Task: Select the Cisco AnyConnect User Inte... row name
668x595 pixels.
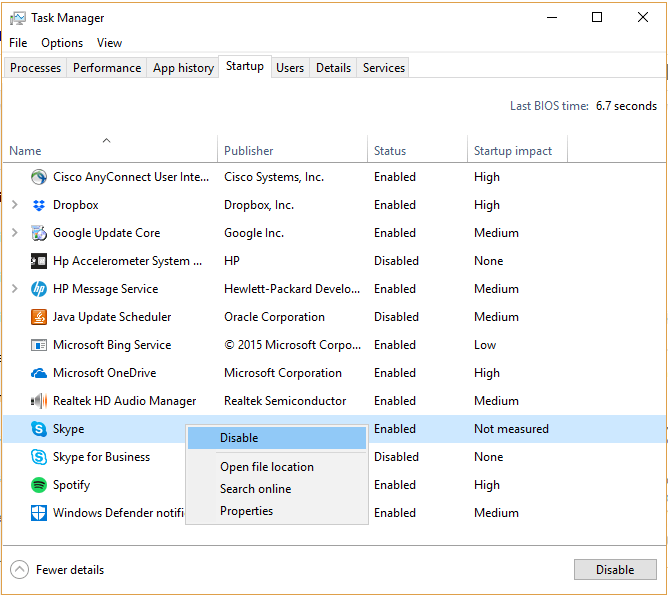Action: (x=131, y=177)
